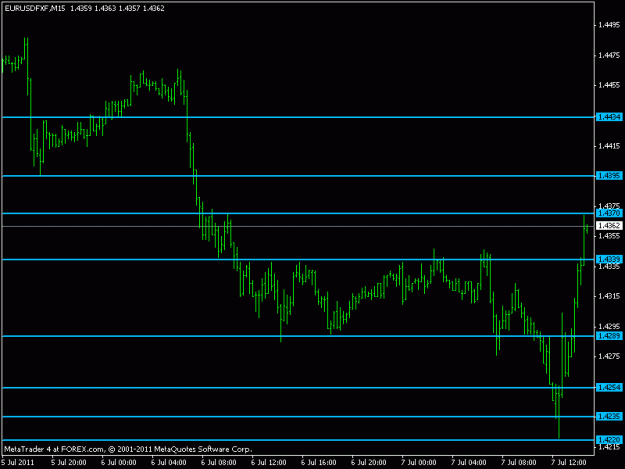Viewport: 625px width, 469px height.
Task: Click the 1.4370 horizontal line price label
Action: coord(609,214)
